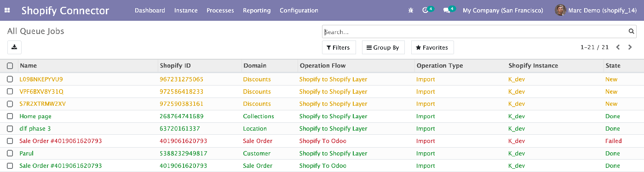Open the dlf phase 3 queue job
Image resolution: width=644 pixels, height=172 pixels.
pyautogui.click(x=35, y=129)
